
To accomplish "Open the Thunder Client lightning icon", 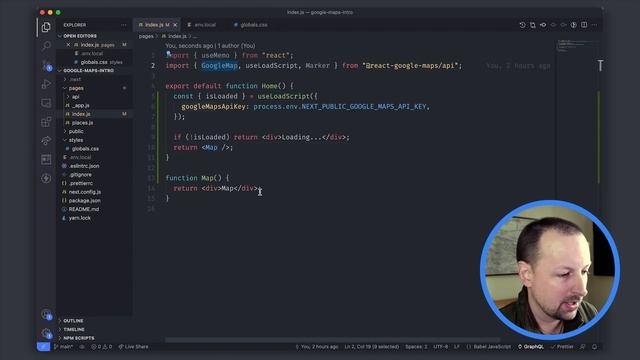I will coord(46,178).
